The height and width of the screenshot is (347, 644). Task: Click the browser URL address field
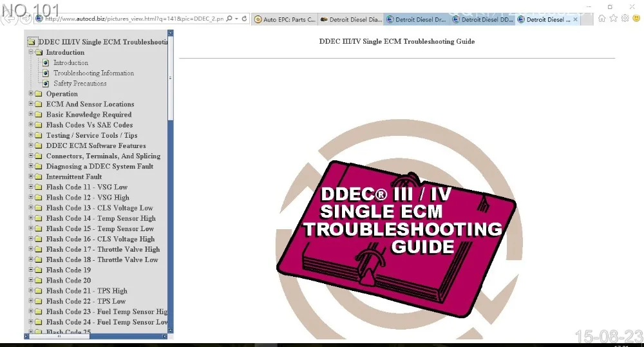click(134, 19)
